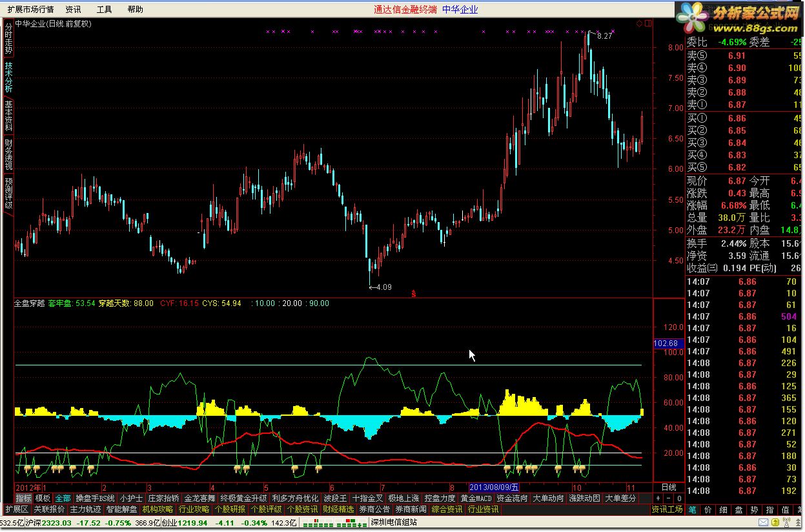The image size is (805, 532).
Task: Open the 机构攻略 tab
Action: pos(158,509)
